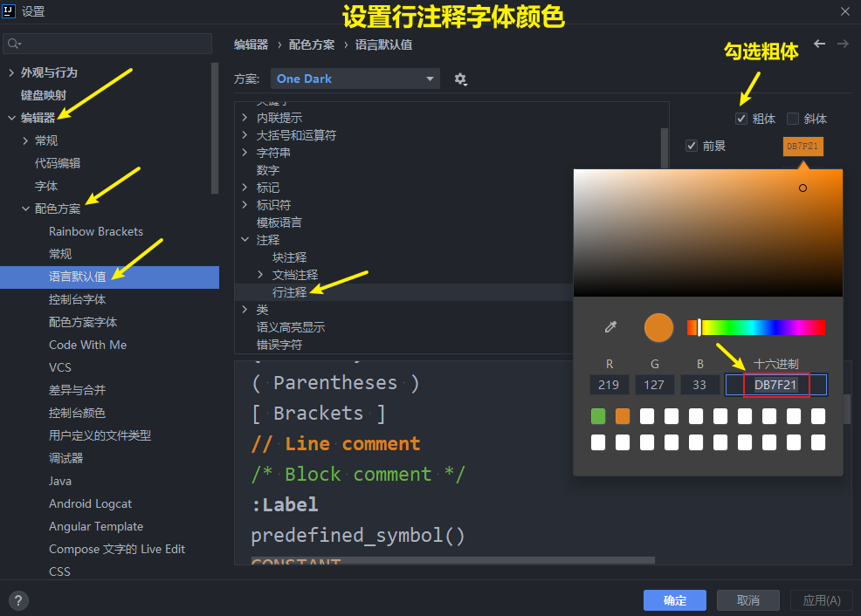Open the scheme gear settings icon
The height and width of the screenshot is (616, 861).
[x=460, y=79]
